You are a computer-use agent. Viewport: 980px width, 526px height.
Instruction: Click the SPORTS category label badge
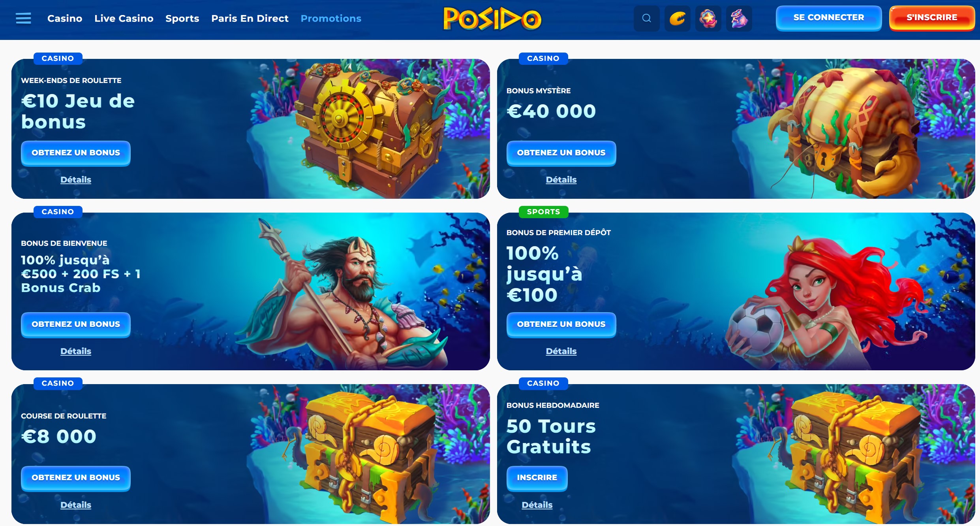click(543, 212)
